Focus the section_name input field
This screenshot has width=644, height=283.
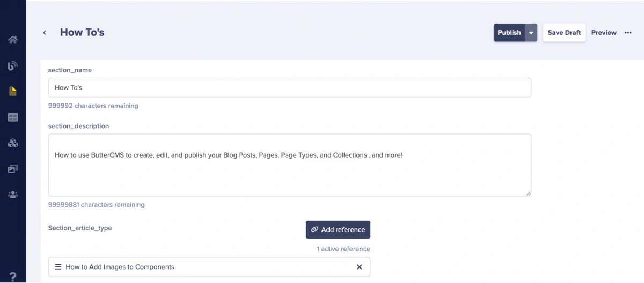coord(290,87)
